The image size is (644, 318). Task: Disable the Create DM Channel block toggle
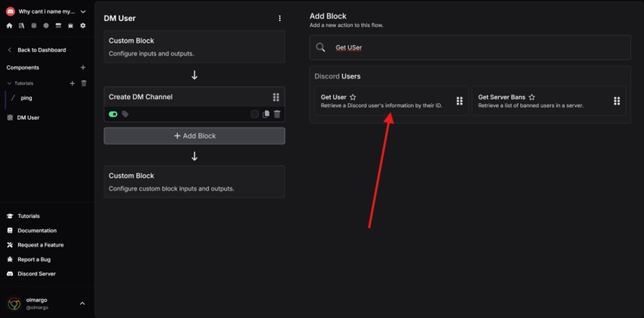coord(113,114)
